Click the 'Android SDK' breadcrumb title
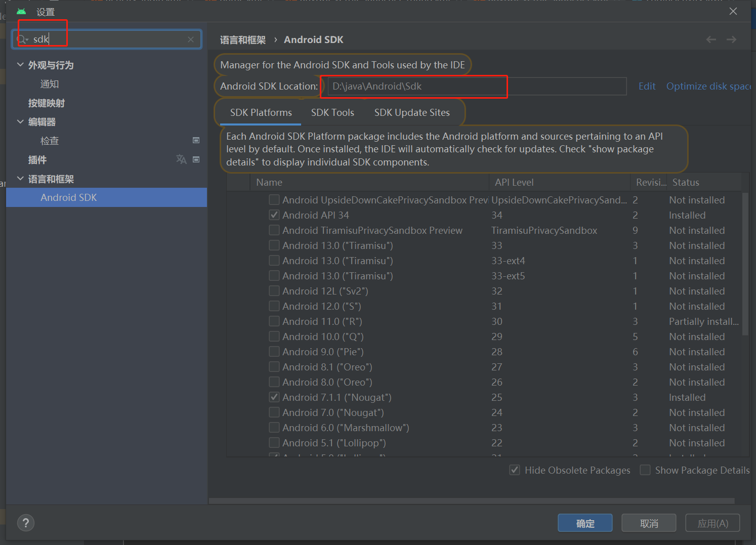Image resolution: width=756 pixels, height=545 pixels. click(314, 39)
